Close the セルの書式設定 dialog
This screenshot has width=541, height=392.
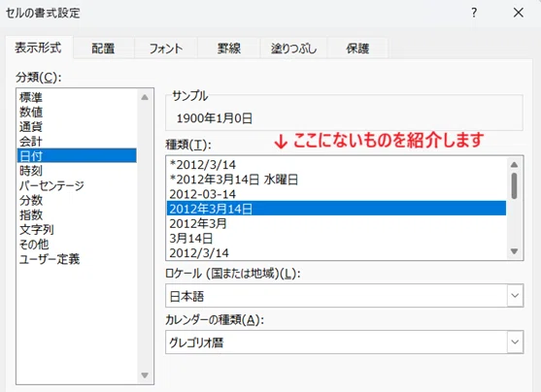tap(519, 14)
